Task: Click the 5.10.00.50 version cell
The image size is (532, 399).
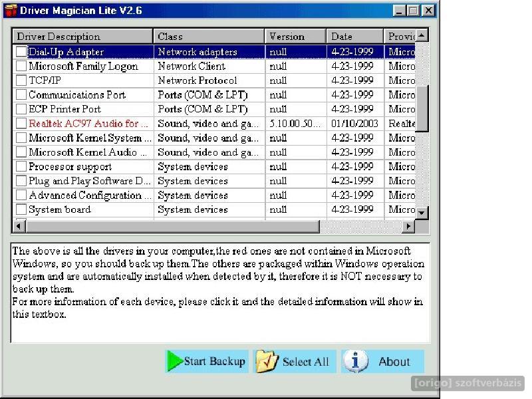Action: [x=295, y=124]
